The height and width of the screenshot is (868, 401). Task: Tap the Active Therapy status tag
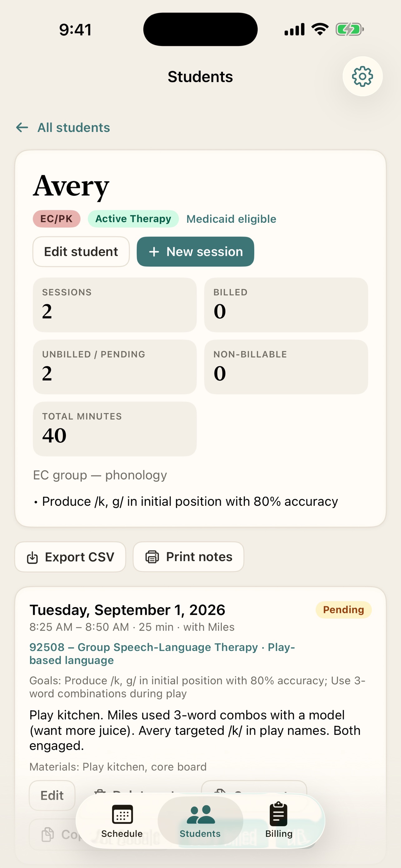click(133, 219)
